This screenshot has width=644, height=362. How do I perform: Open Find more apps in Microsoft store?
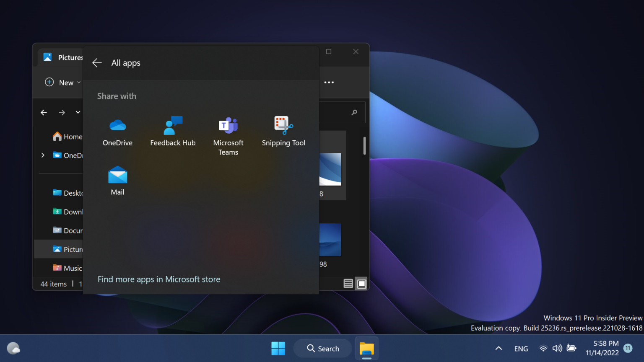(159, 279)
